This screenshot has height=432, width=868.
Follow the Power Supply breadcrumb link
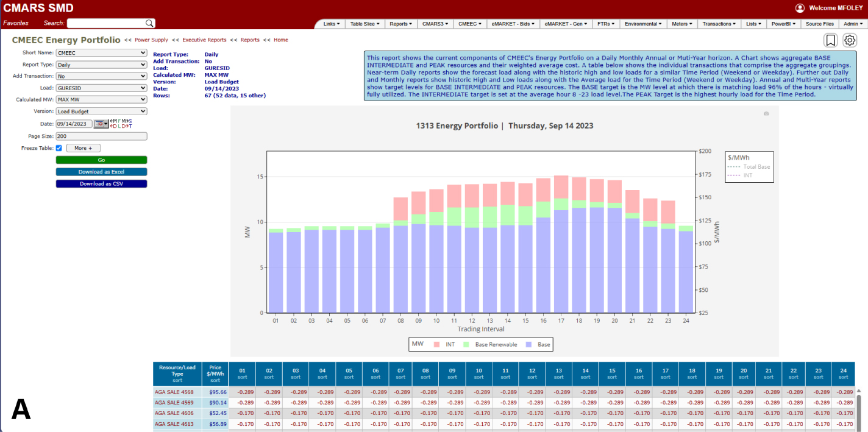pos(151,40)
